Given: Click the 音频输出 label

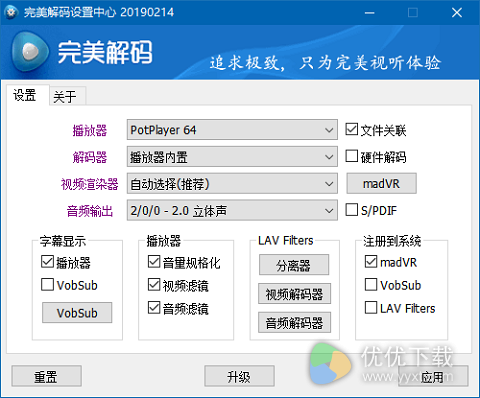Looking at the screenshot, I should click(90, 211).
